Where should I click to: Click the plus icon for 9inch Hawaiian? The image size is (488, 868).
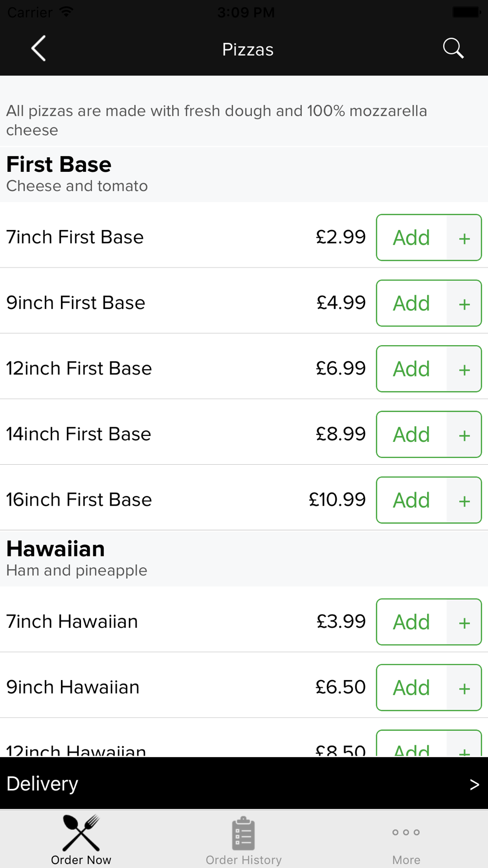465,687
